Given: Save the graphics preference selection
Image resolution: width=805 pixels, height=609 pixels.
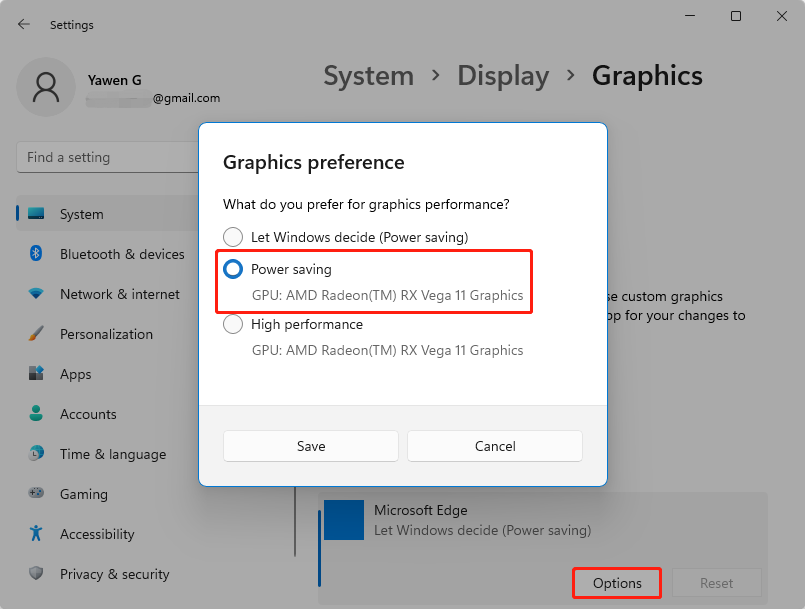Looking at the screenshot, I should tap(310, 446).
